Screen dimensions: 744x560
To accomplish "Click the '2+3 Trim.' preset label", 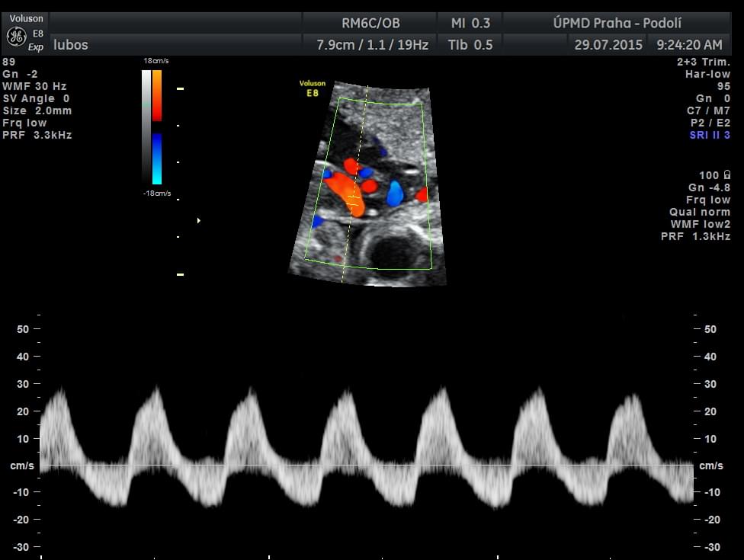I will coord(703,62).
